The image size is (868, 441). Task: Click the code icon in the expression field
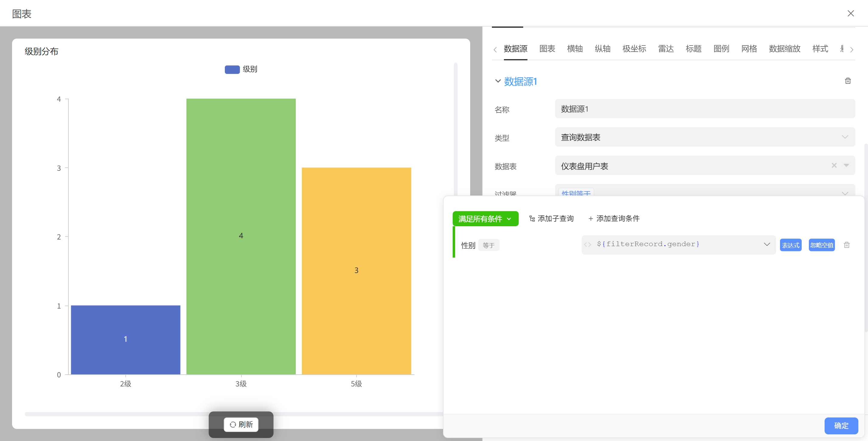(x=588, y=244)
